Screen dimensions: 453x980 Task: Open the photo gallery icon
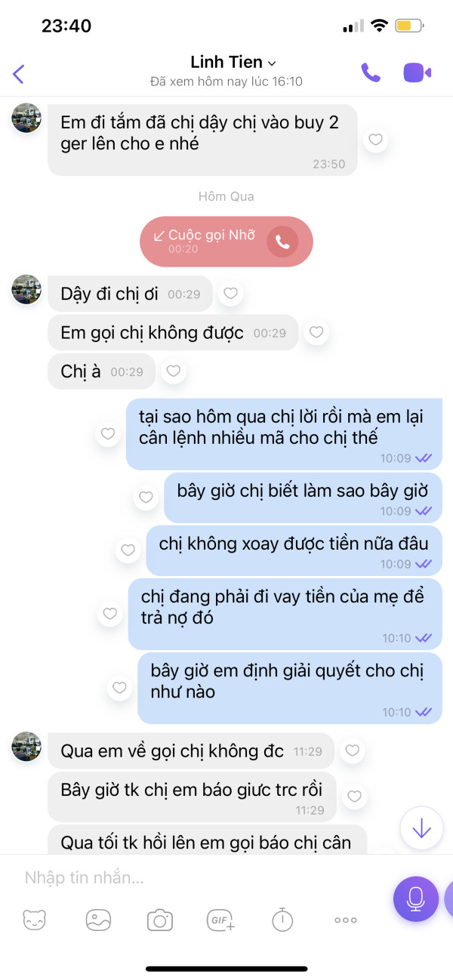pyautogui.click(x=98, y=920)
